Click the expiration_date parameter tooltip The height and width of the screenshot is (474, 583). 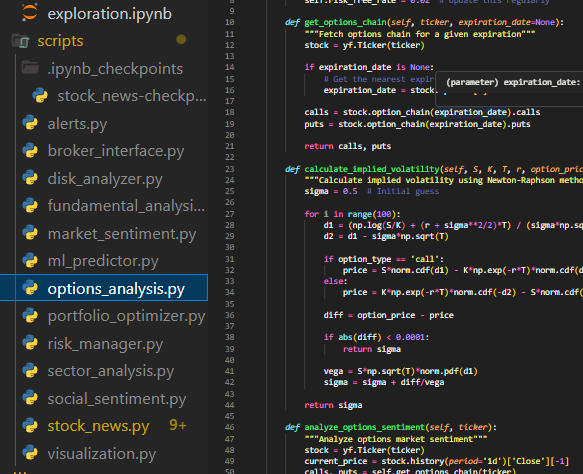(x=509, y=88)
